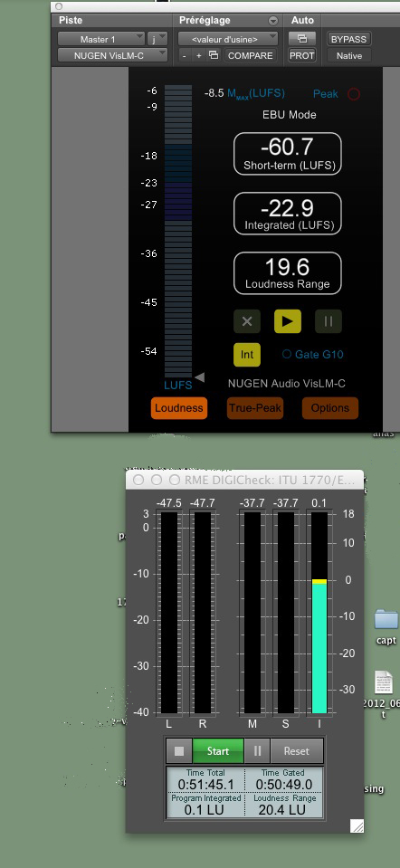Viewport: 400px width, 868px height.
Task: Toggle the BYPASS button on the plugin
Action: (348, 39)
